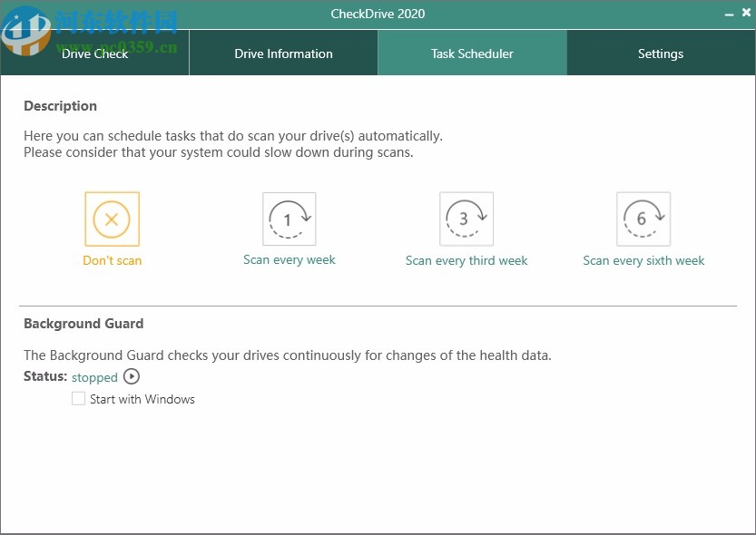Close the CheckDrive 2020 window
This screenshot has width=756, height=535.
point(746,13)
